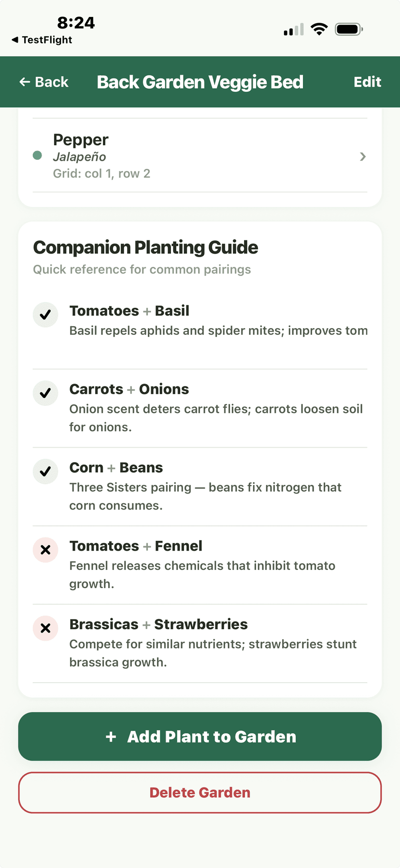Tap the Grid col 1 row 2 label
Image resolution: width=400 pixels, height=868 pixels.
[101, 173]
